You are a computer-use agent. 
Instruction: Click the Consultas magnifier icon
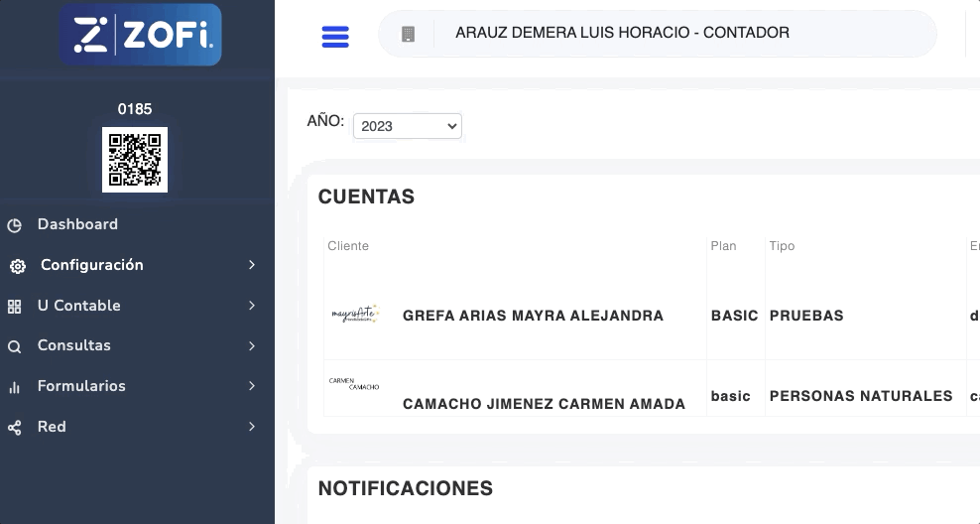pyautogui.click(x=15, y=346)
